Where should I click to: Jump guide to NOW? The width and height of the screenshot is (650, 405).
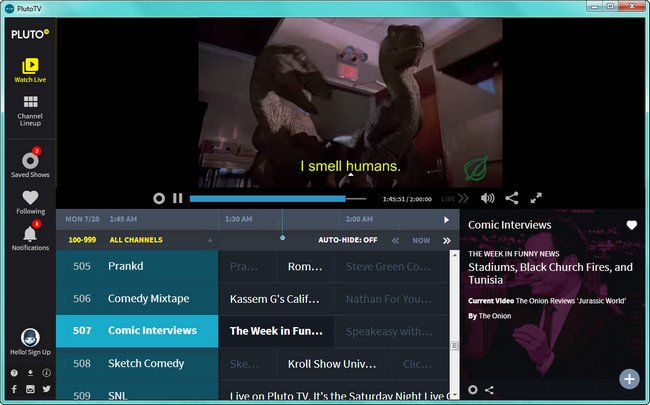click(421, 240)
